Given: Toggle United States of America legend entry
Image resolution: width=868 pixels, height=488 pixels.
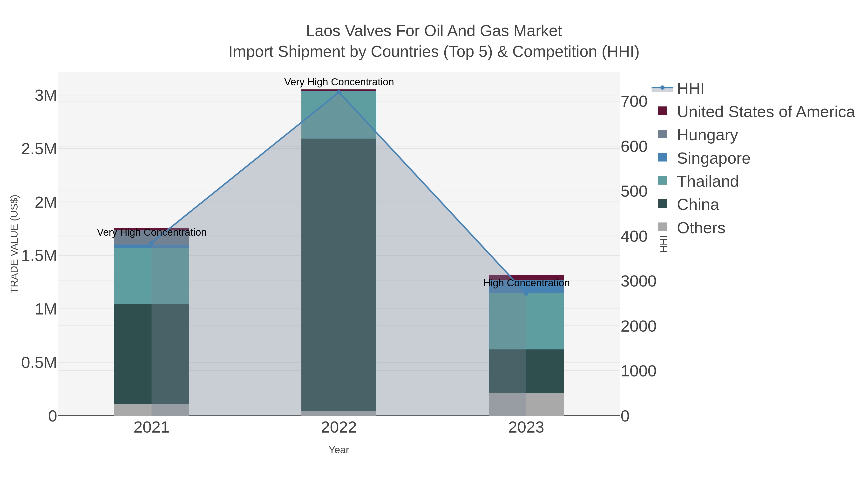Looking at the screenshot, I should pos(756,112).
